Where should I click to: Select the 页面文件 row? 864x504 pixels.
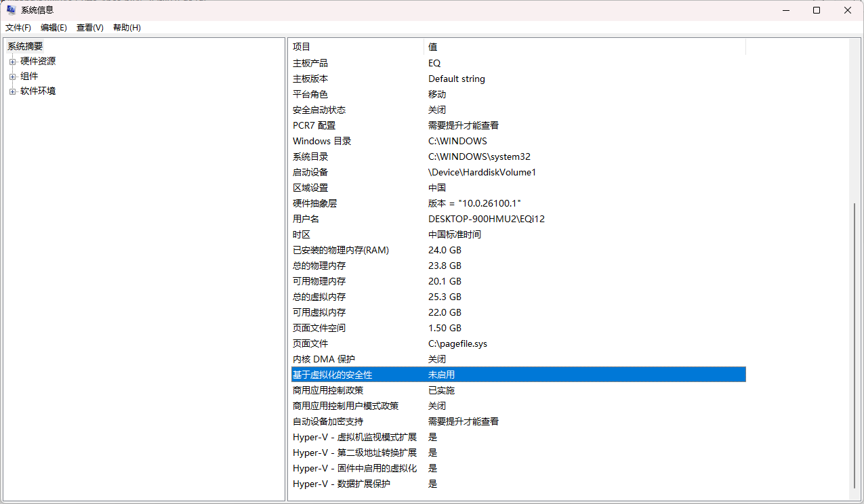click(310, 343)
